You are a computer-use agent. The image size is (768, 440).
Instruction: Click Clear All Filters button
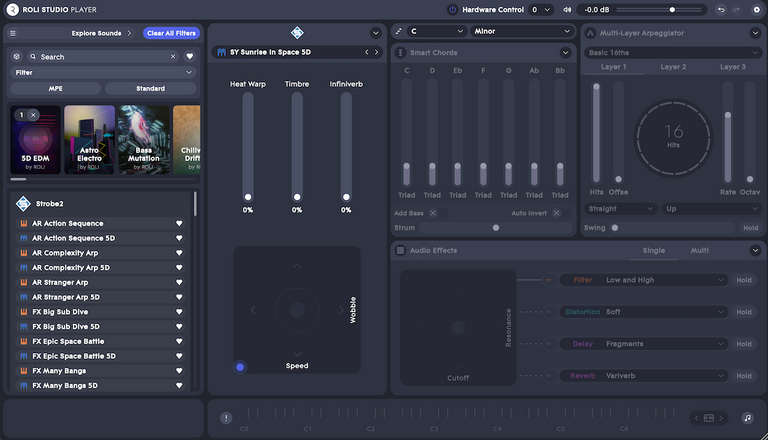(171, 33)
